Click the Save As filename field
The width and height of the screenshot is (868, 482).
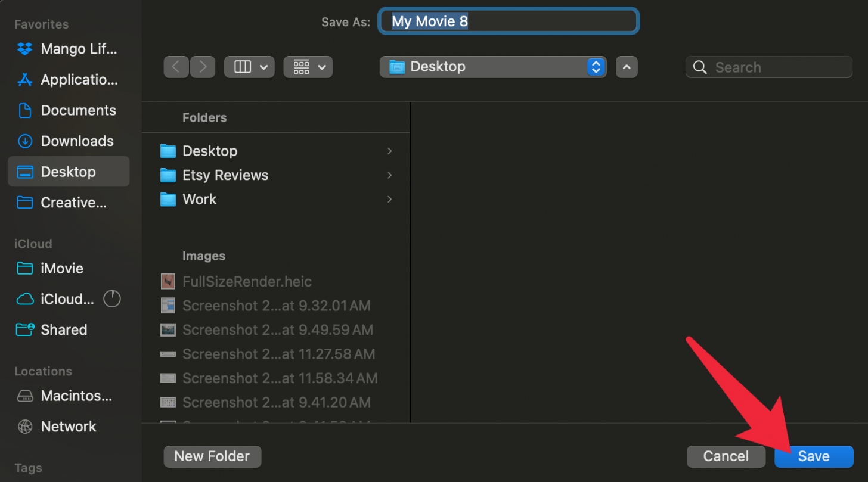click(x=509, y=22)
